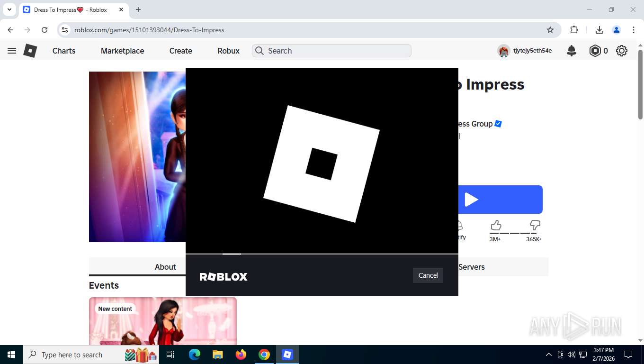Switch to the About tab
Screen dimensions: 644x364
click(x=165, y=267)
